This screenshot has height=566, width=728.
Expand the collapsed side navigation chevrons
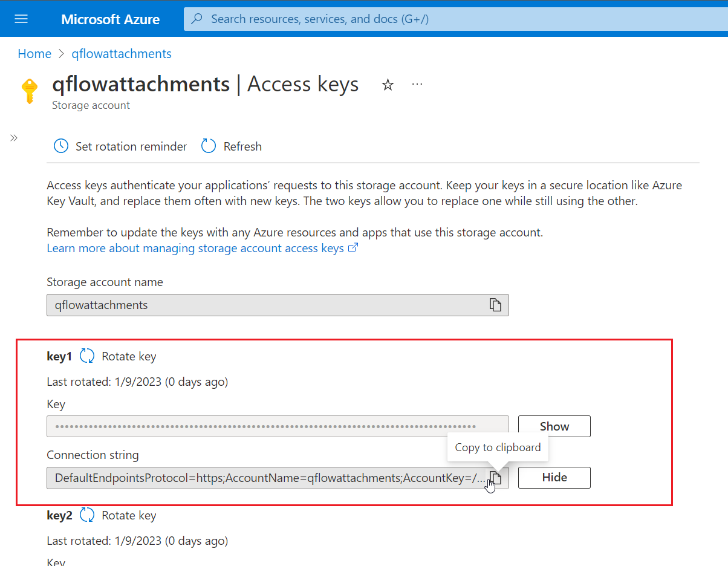[14, 138]
